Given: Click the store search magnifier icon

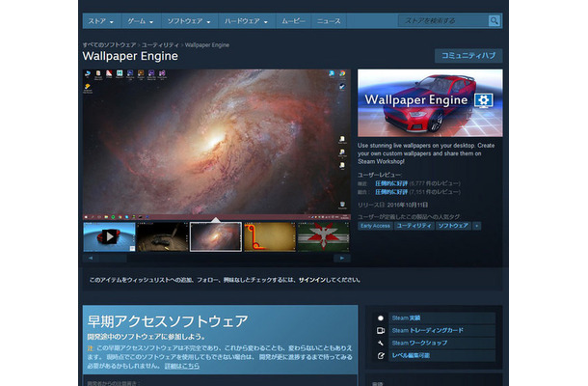Looking at the screenshot, I should tap(494, 20).
